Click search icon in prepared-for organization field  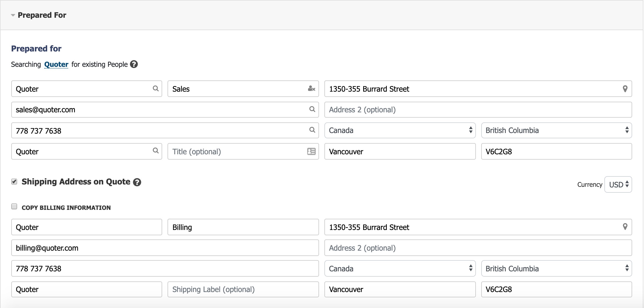pos(156,151)
